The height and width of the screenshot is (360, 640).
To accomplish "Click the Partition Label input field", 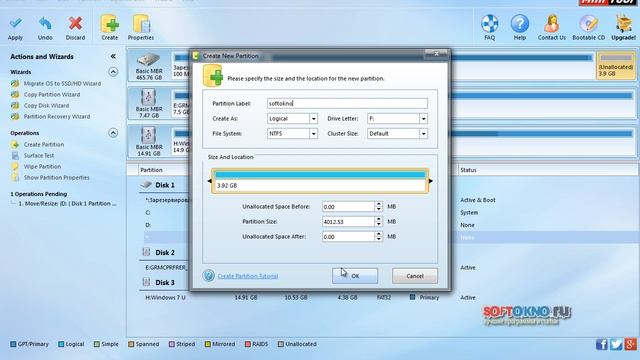I will [x=347, y=103].
